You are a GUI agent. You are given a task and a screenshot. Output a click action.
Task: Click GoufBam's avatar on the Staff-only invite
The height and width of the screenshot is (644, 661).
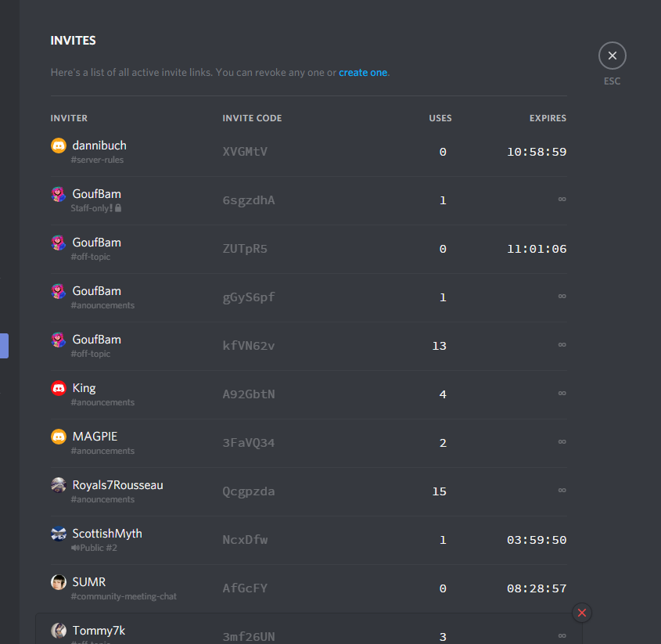point(58,193)
